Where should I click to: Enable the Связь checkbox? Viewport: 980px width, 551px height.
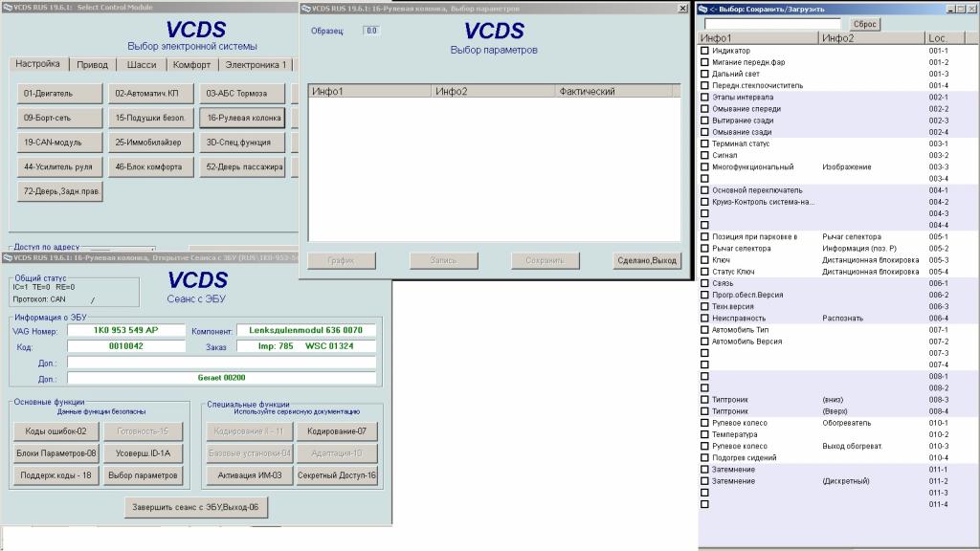704,283
